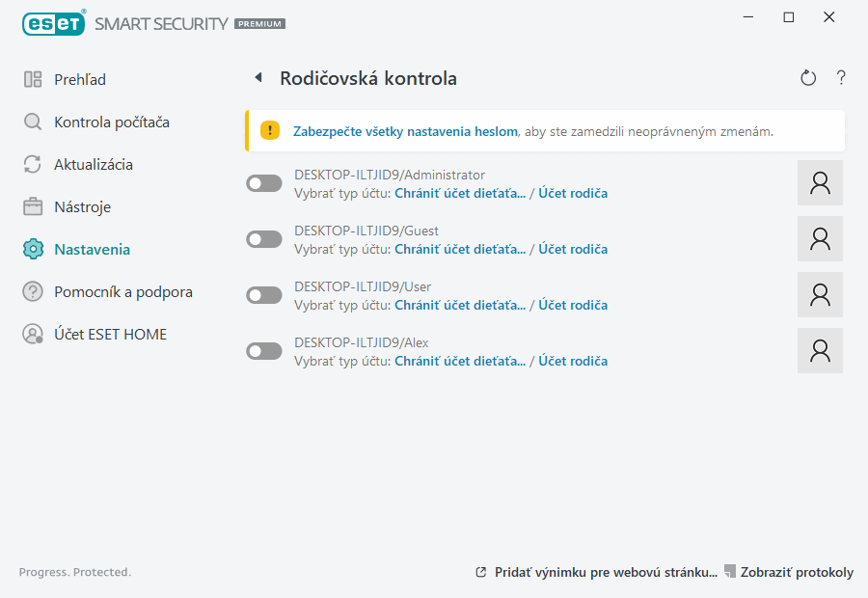Click the refresh icon in the header
868x598 pixels.
click(x=808, y=78)
